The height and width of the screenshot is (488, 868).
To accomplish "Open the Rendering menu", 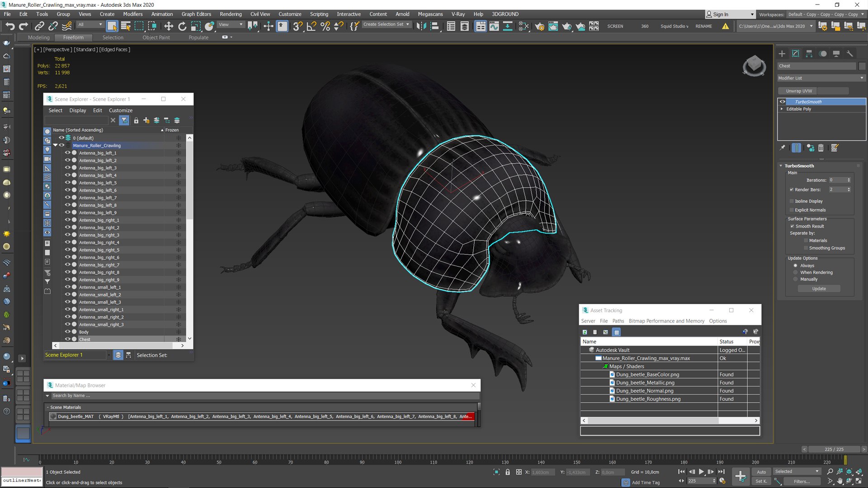I will [231, 14].
